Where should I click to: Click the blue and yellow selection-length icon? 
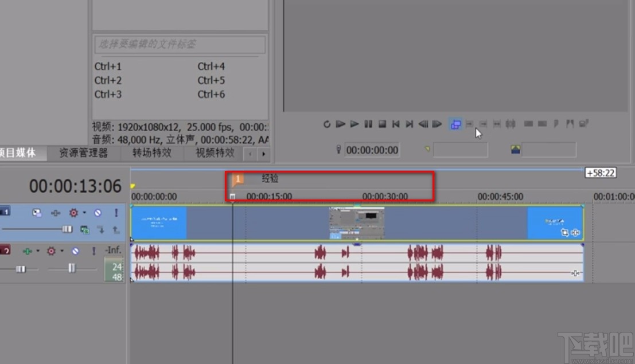[x=516, y=150]
